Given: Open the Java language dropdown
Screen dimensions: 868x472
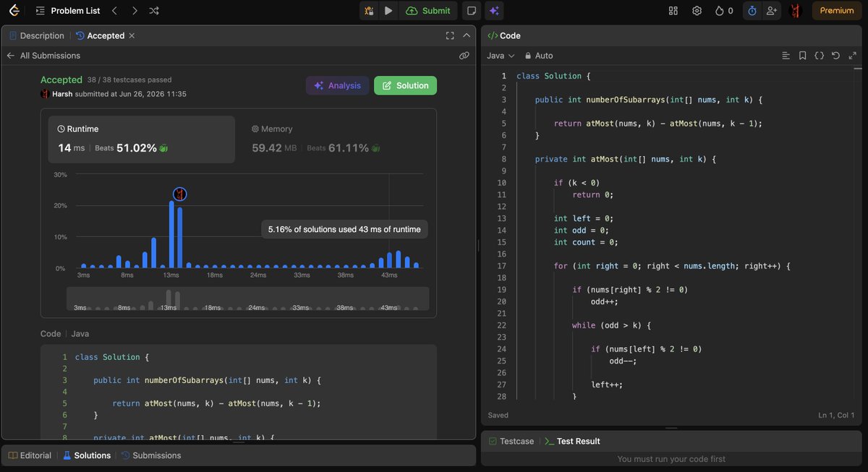Looking at the screenshot, I should (501, 56).
